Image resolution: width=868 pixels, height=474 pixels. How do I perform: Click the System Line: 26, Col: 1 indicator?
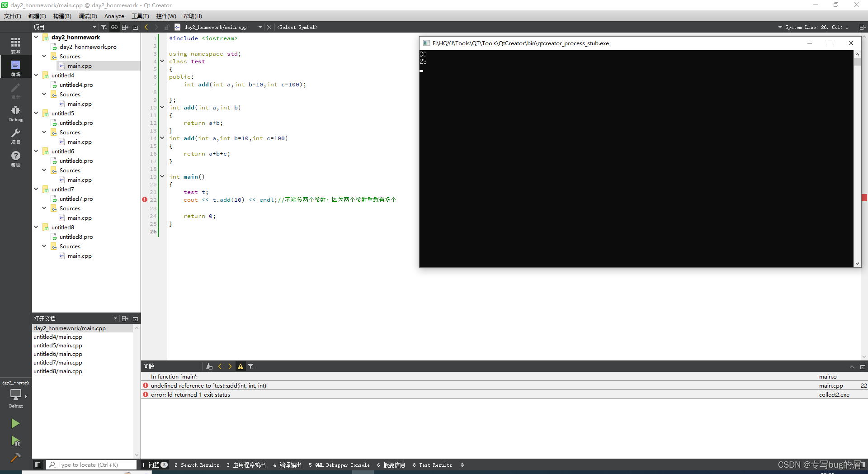point(816,27)
